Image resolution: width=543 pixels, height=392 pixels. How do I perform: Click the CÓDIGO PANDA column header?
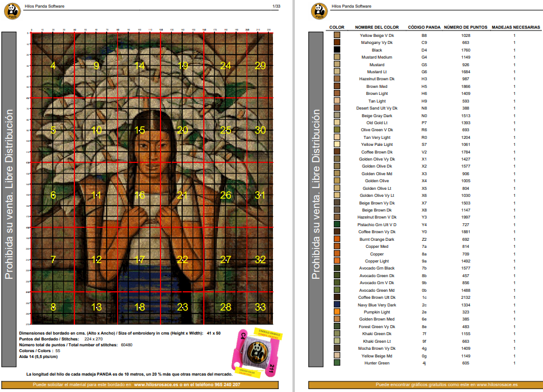click(424, 27)
